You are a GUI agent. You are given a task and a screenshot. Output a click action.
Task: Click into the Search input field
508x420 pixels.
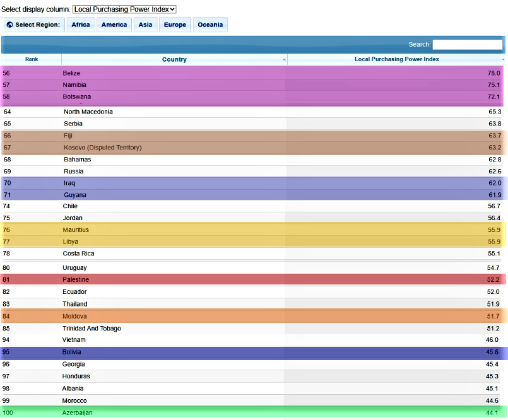click(467, 44)
